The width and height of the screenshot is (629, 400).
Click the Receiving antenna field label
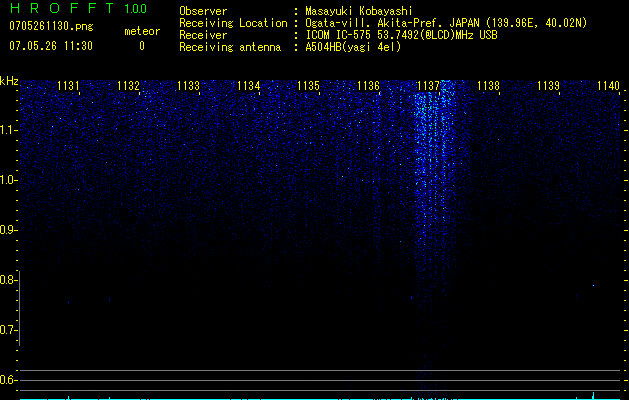coord(230,47)
